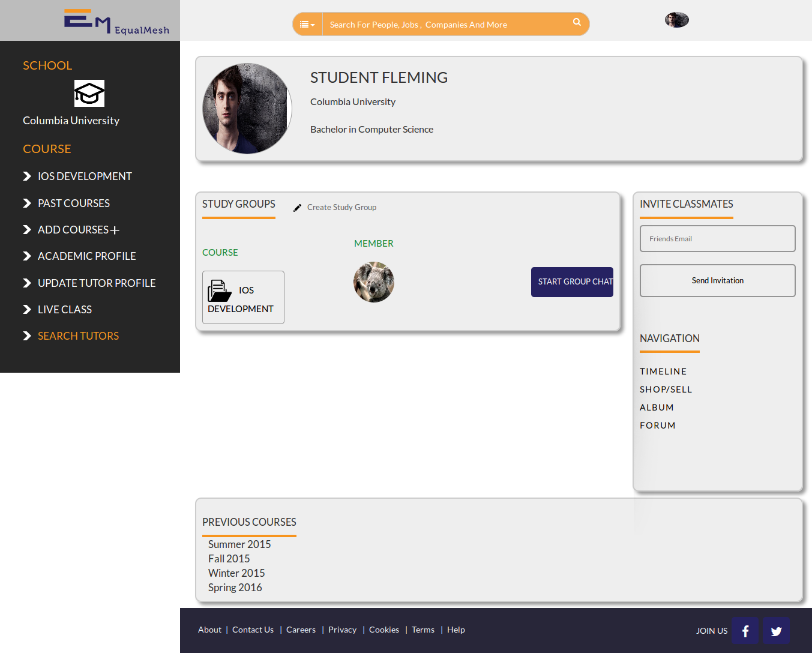This screenshot has height=653, width=812.
Task: Click the pencil icon next to Create Study Group
Action: (297, 207)
